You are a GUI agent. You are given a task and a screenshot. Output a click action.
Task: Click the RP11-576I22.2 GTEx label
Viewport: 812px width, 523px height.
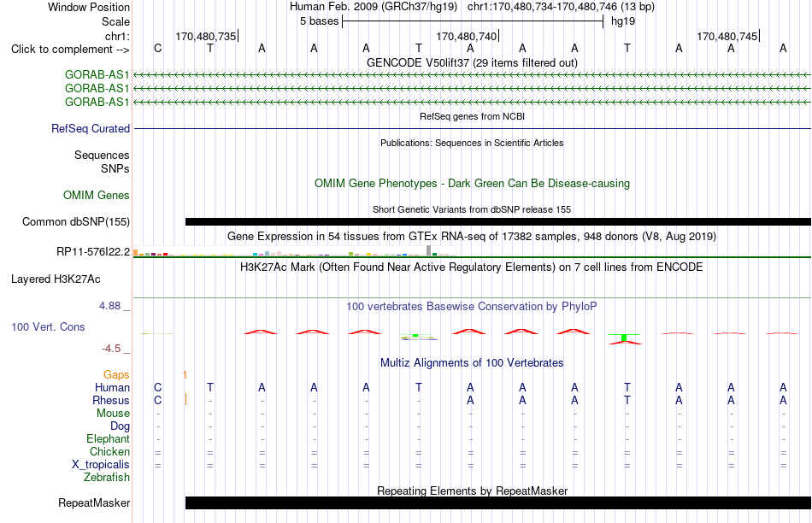tap(93, 251)
